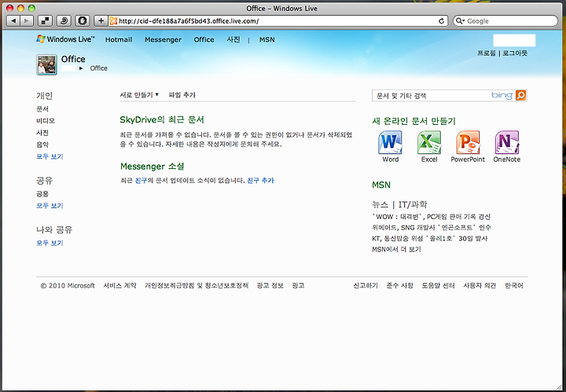Click the 친구 추가 link
The height and width of the screenshot is (392, 566).
(260, 181)
